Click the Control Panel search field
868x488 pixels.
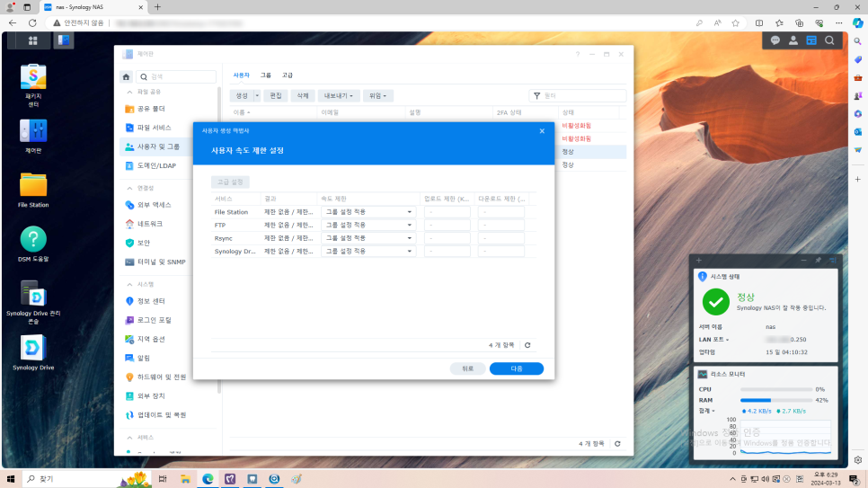click(x=176, y=77)
